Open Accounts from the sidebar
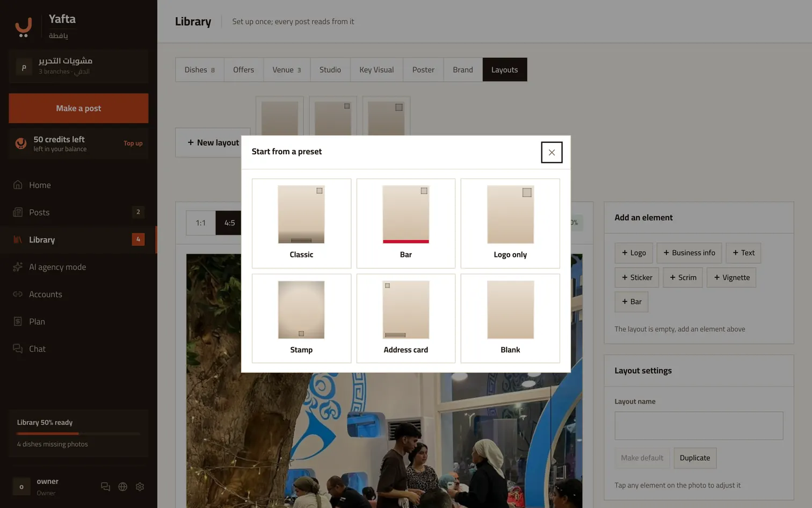 78,294
